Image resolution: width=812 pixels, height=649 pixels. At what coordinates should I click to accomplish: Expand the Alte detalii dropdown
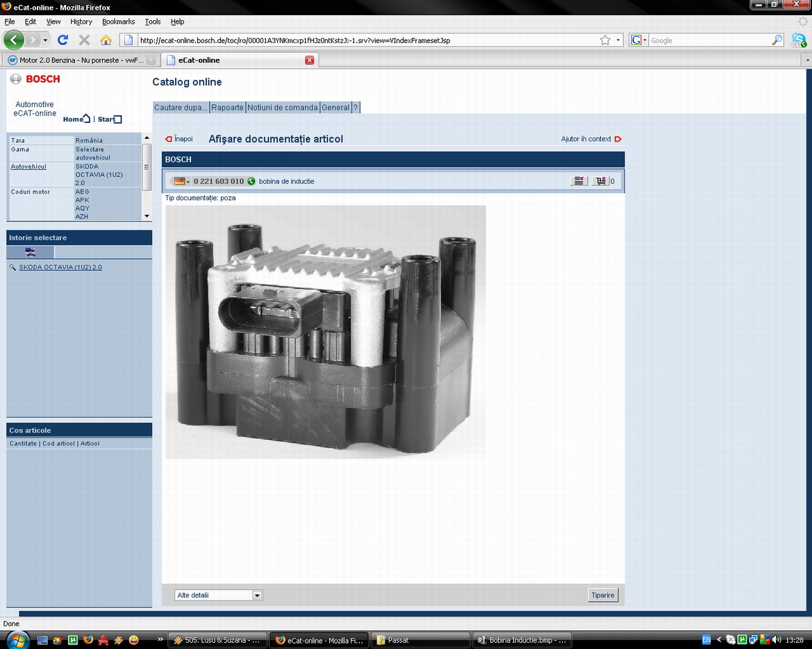[257, 595]
